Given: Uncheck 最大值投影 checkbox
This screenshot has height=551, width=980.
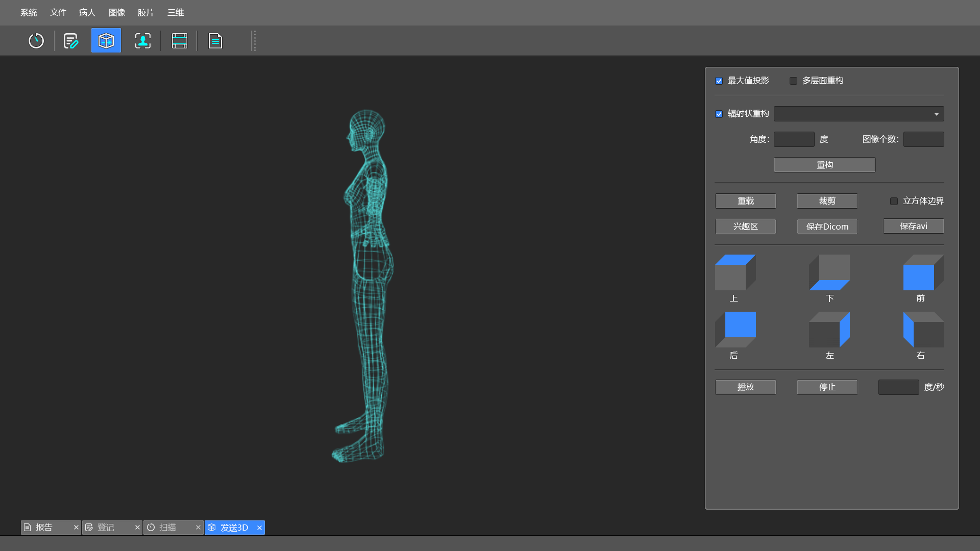Looking at the screenshot, I should tap(719, 81).
